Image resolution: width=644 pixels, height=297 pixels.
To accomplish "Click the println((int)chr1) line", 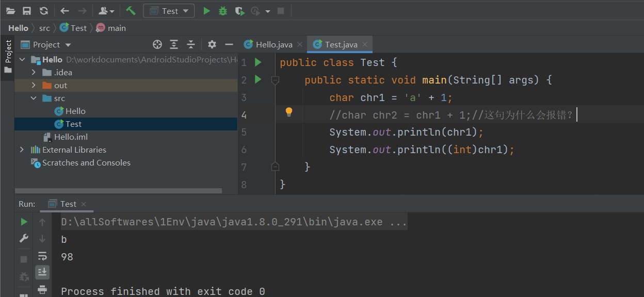I will pyautogui.click(x=422, y=150).
